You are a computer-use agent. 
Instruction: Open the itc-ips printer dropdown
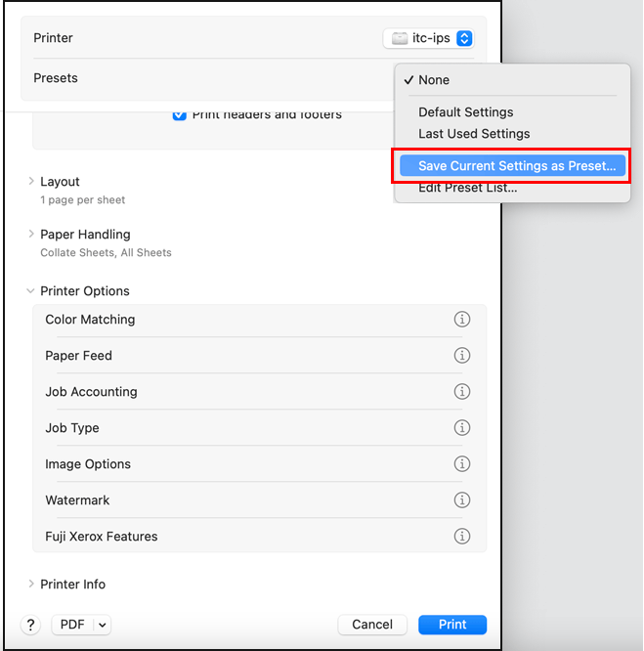tap(430, 38)
